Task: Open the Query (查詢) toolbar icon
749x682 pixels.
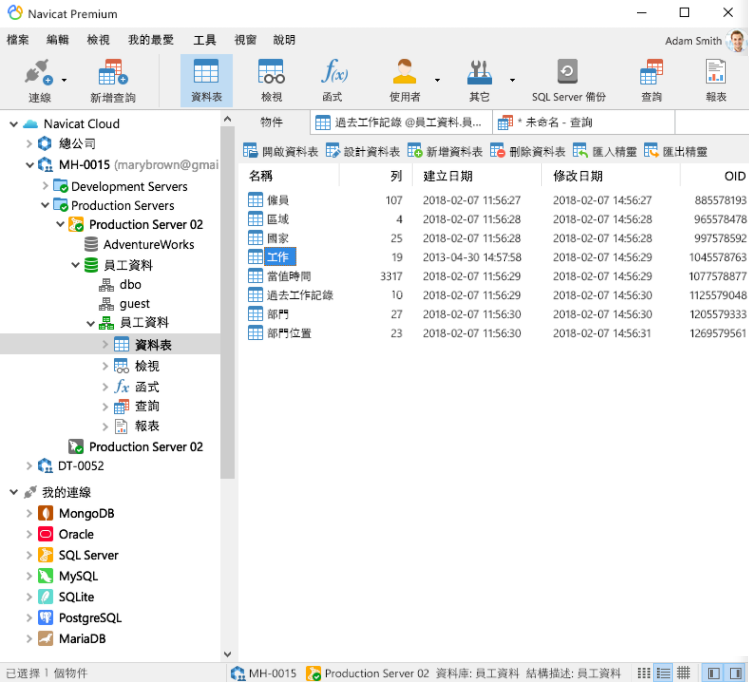Action: pyautogui.click(x=651, y=72)
